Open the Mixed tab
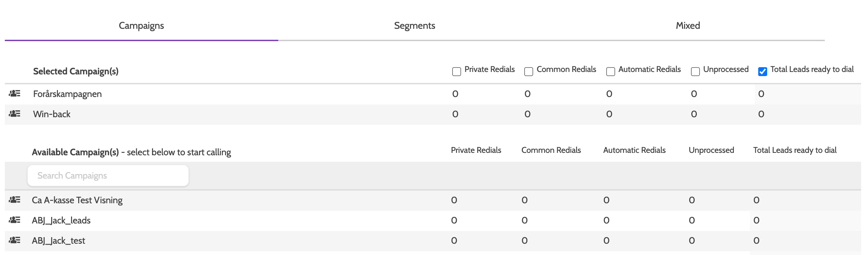The height and width of the screenshot is (255, 868). [x=688, y=26]
